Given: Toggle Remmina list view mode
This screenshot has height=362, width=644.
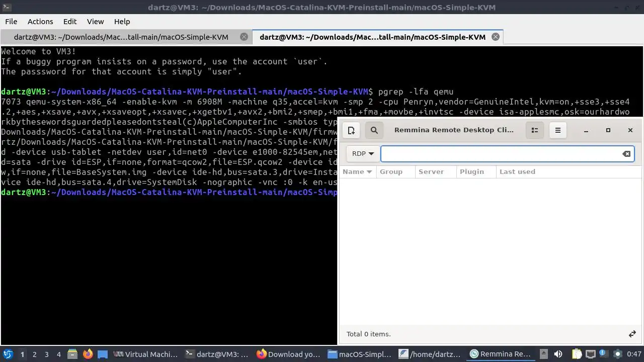Looking at the screenshot, I should pos(535,130).
